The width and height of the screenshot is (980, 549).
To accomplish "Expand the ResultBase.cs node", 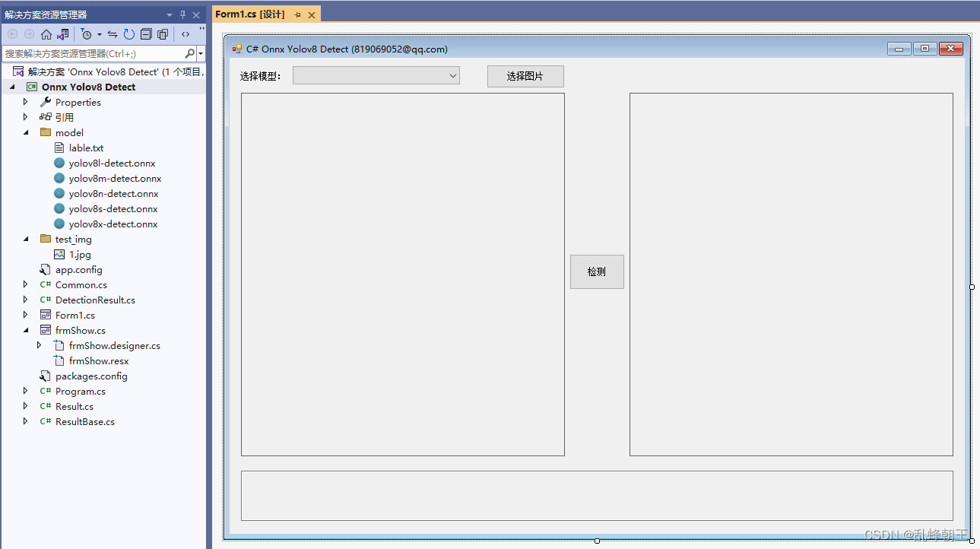I will [25, 421].
